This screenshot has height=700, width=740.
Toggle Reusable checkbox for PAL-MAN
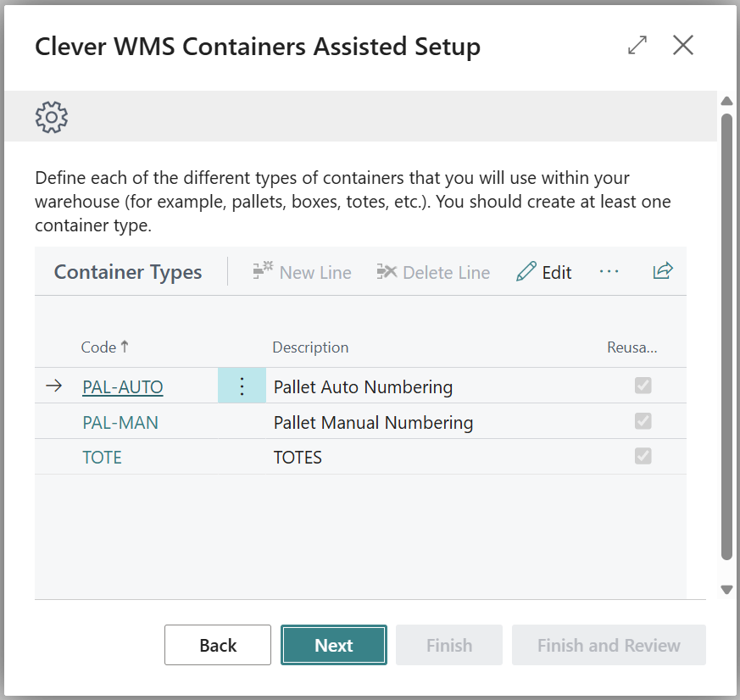click(x=643, y=421)
